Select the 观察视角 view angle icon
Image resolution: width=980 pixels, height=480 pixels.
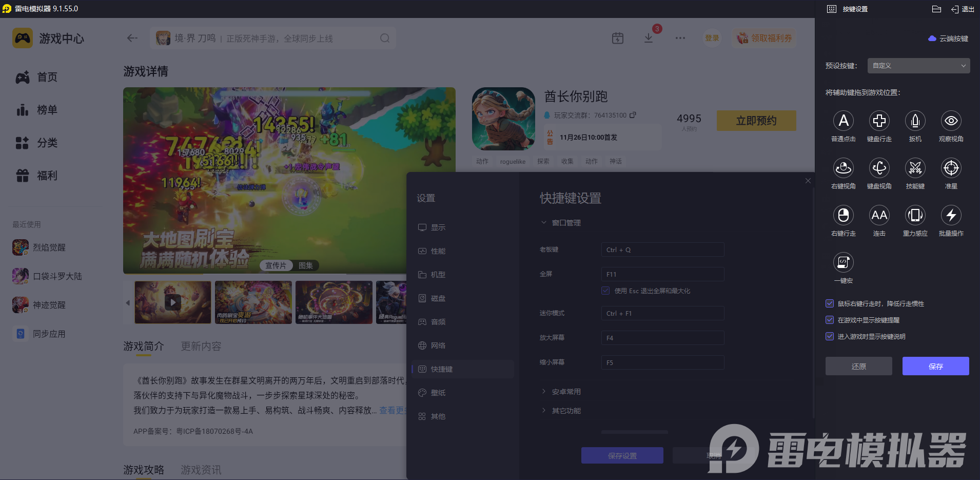coord(951,122)
